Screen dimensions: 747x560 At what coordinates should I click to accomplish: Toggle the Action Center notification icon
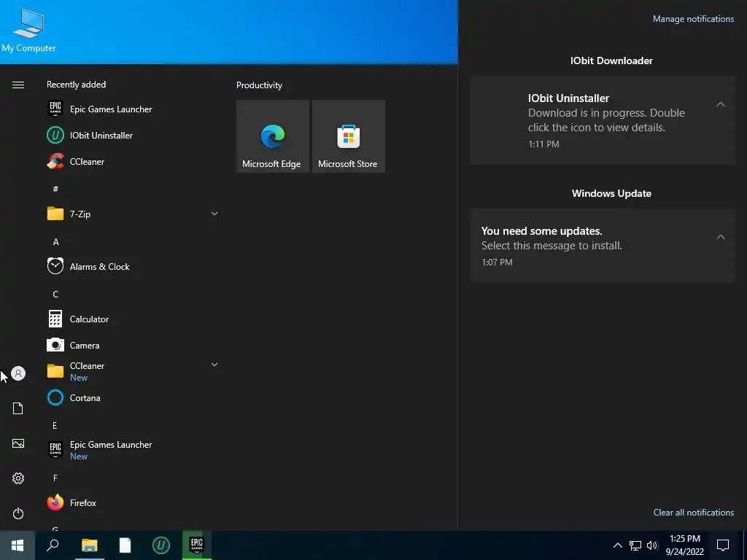coord(723,545)
